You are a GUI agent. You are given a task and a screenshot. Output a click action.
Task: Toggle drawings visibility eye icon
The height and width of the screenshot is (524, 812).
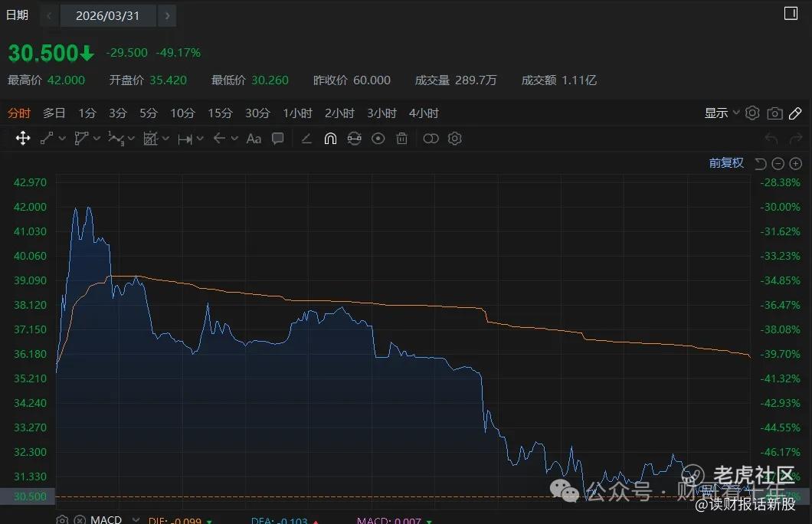(378, 138)
